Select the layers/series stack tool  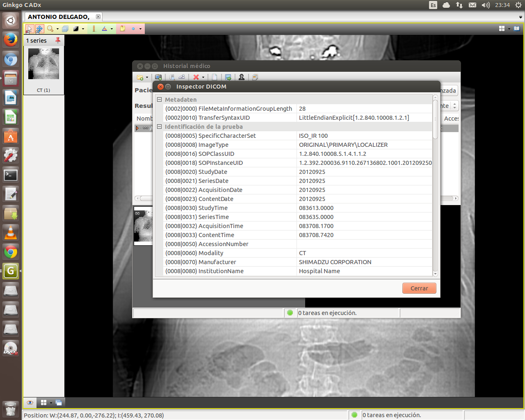[x=65, y=29]
